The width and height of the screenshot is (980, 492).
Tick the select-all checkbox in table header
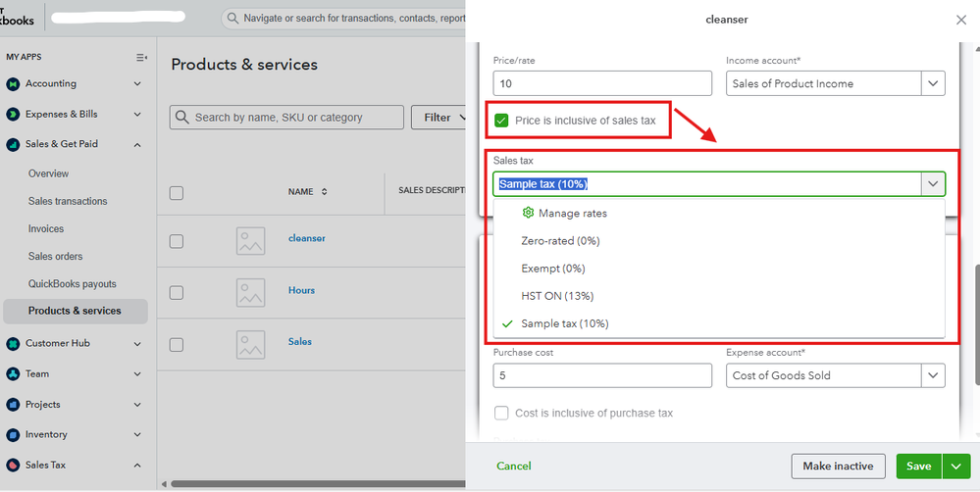click(x=177, y=193)
